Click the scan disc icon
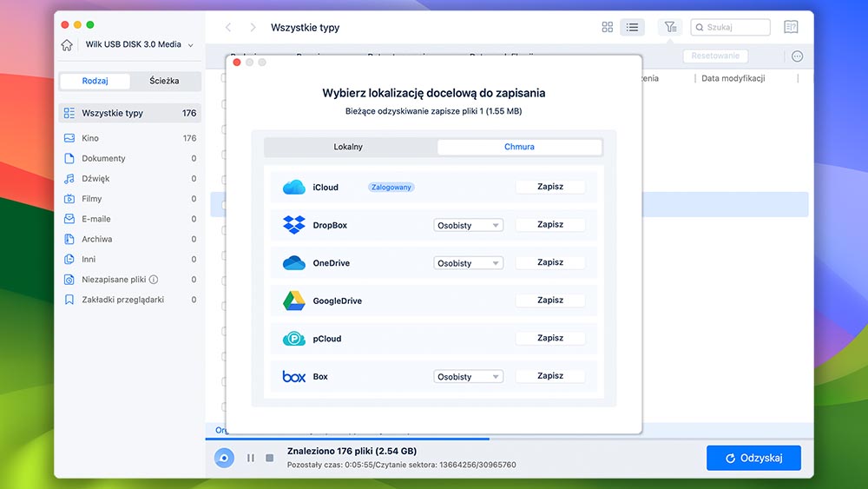Viewport: 868px width, 489px height. 224,458
